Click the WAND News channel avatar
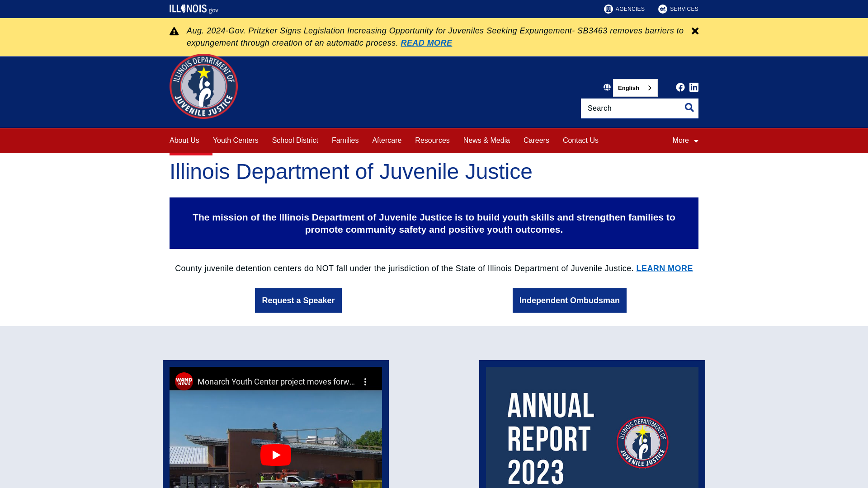The height and width of the screenshot is (488, 868). coord(184,381)
